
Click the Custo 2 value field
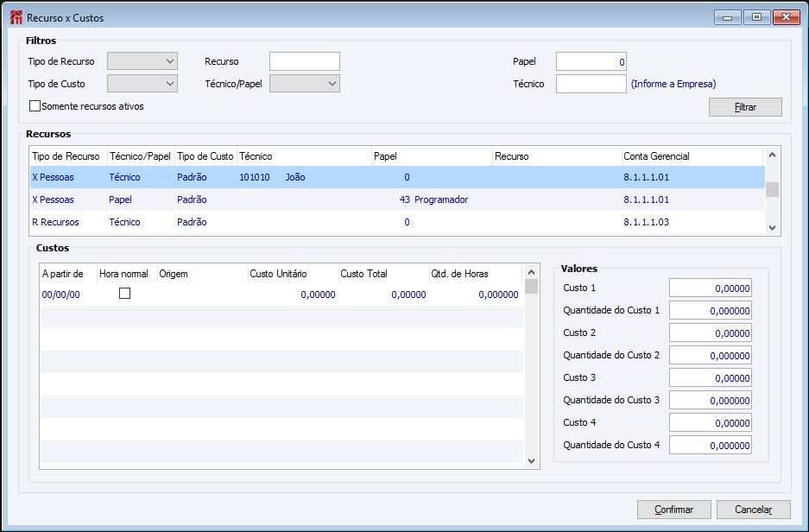(x=711, y=332)
